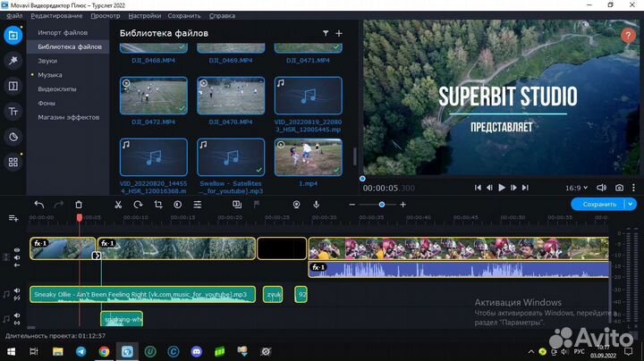The image size is (644, 361).
Task: Open the transitions panel icon
Action: click(13, 86)
